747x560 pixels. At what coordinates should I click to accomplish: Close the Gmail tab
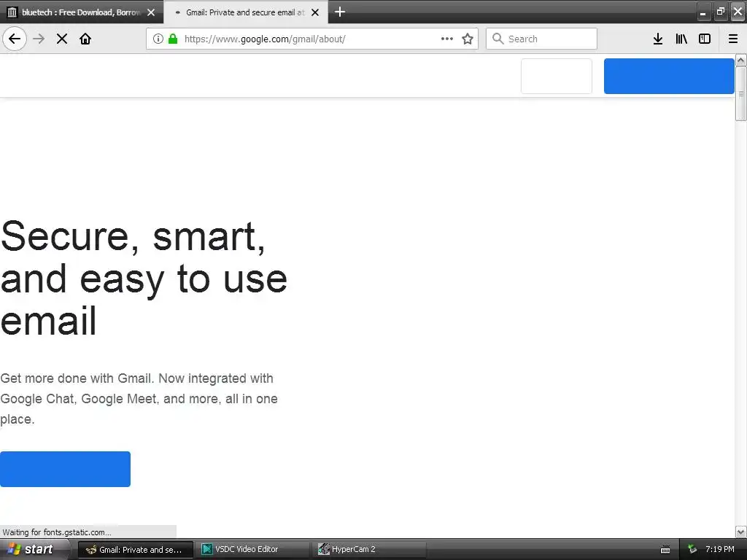[x=315, y=12]
